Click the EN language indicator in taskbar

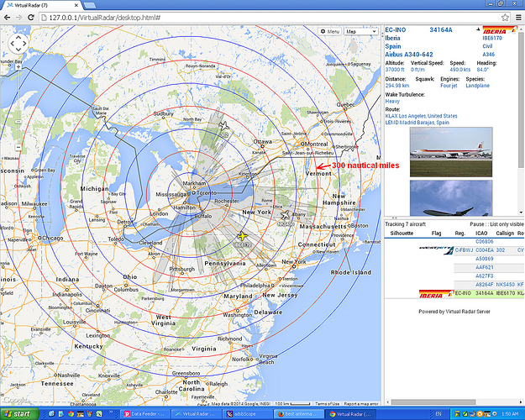click(438, 414)
